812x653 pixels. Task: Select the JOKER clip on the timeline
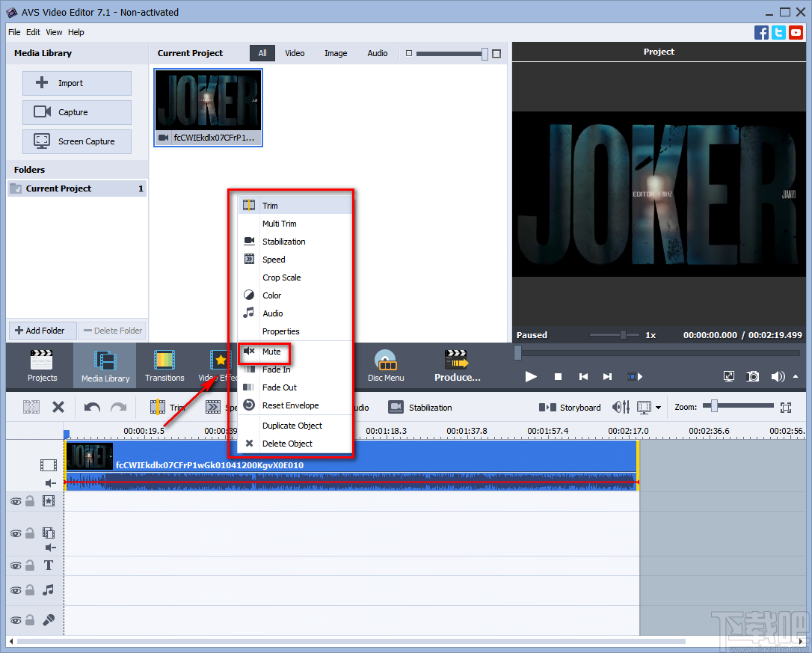pyautogui.click(x=351, y=465)
